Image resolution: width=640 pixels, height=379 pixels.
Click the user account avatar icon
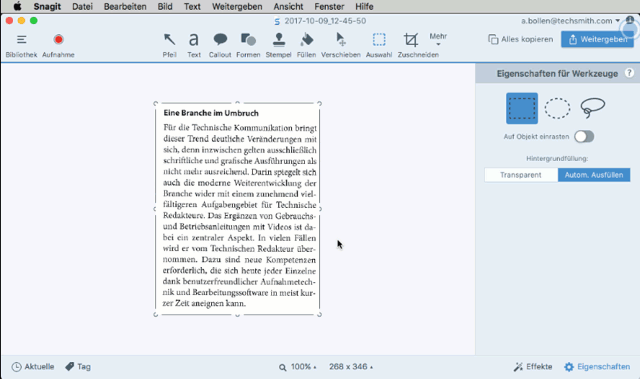630,20
